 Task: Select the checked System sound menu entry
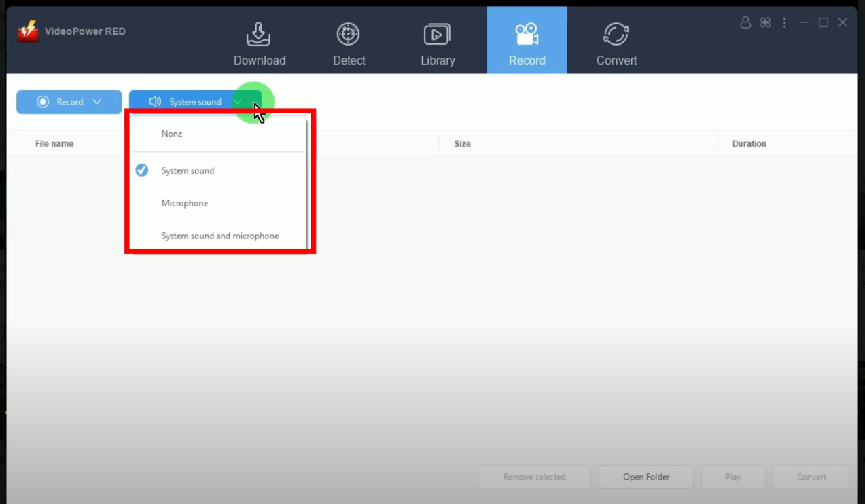pos(188,170)
